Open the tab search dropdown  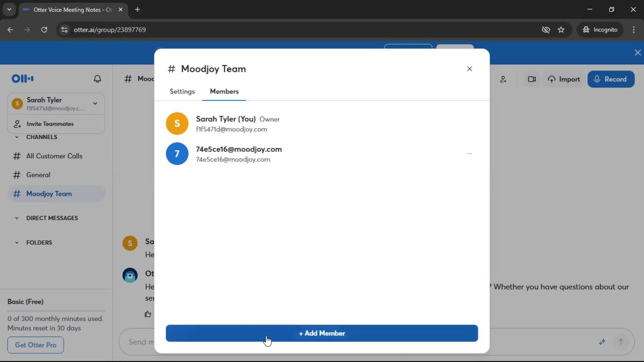point(9,10)
